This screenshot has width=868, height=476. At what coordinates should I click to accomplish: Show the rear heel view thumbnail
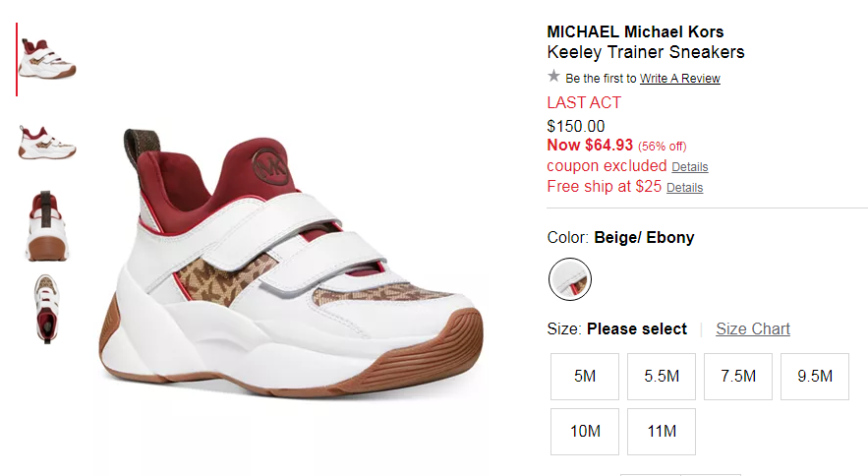[47, 225]
